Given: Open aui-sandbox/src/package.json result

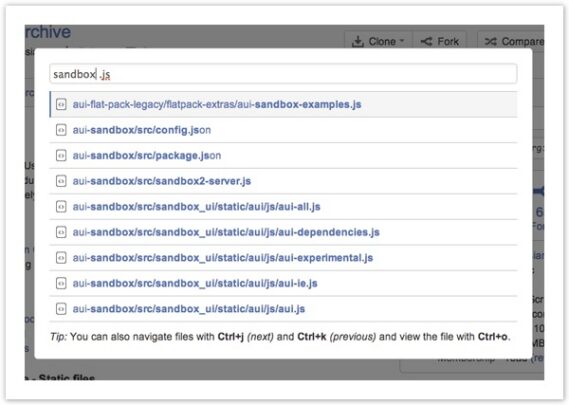Looking at the screenshot, I should [283, 155].
